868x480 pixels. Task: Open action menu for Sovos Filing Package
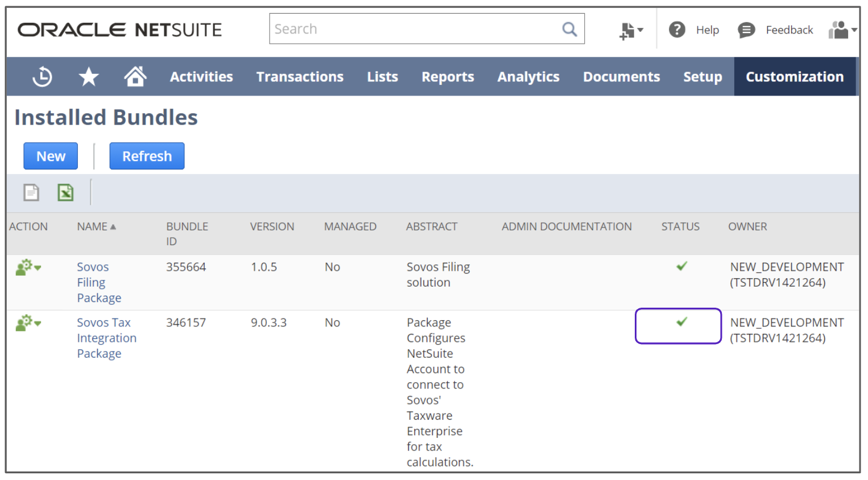pyautogui.click(x=28, y=267)
